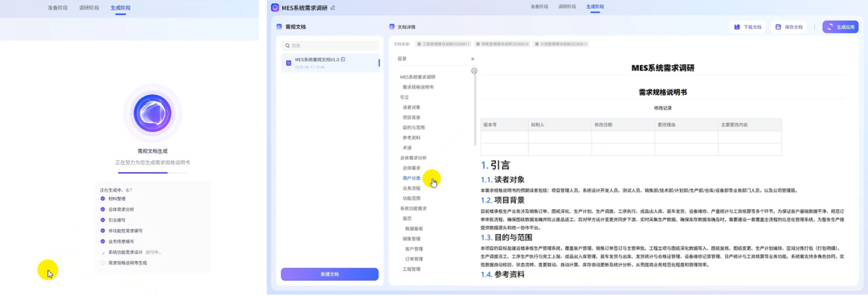Focus the 搜索 search input field
868x296 pixels.
(x=330, y=46)
